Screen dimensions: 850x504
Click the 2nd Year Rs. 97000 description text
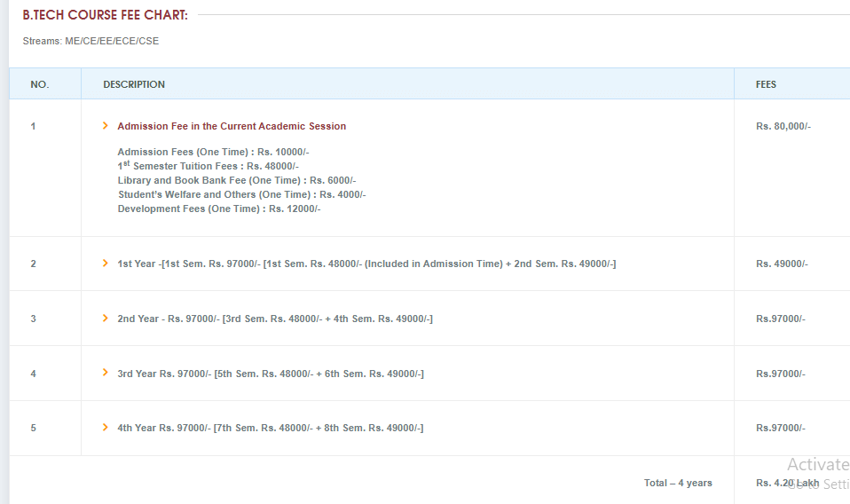[x=275, y=319]
